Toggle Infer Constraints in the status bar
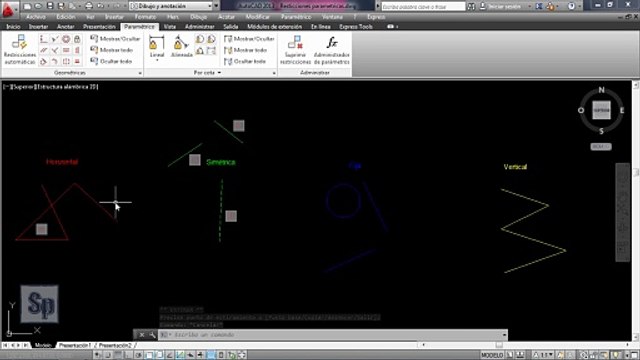Screen dimensions: 640x360 (98, 355)
